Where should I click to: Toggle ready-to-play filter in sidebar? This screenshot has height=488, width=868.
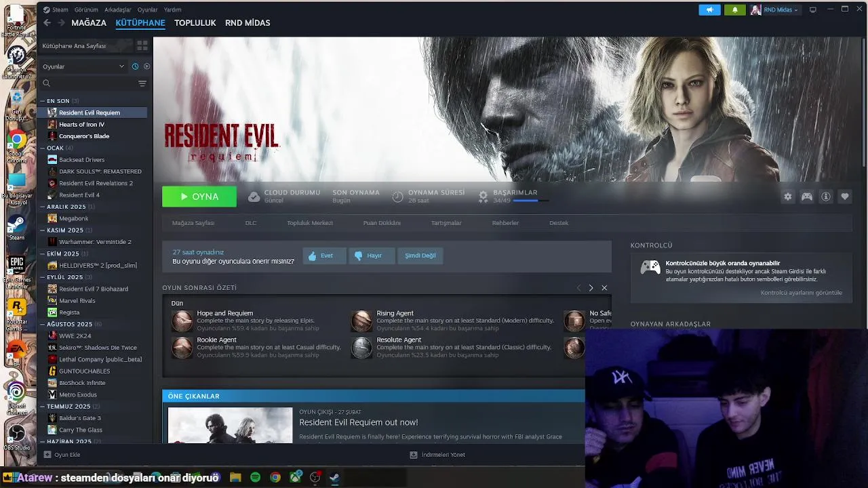(146, 66)
